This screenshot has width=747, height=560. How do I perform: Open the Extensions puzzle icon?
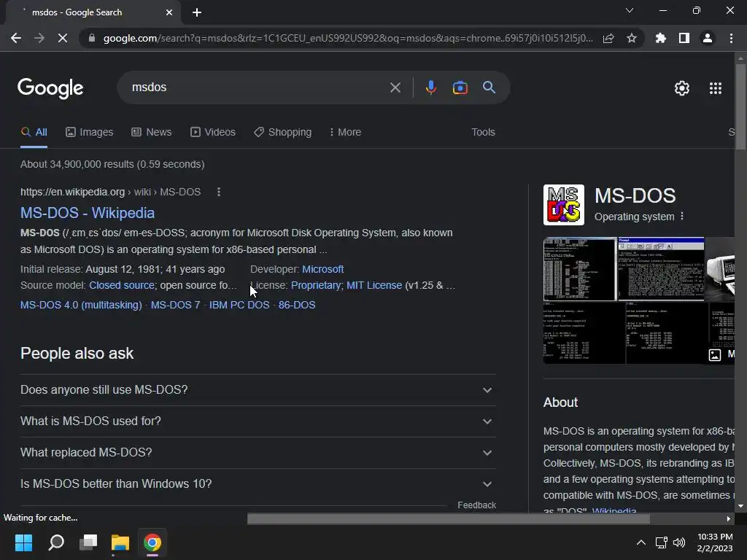point(661,38)
